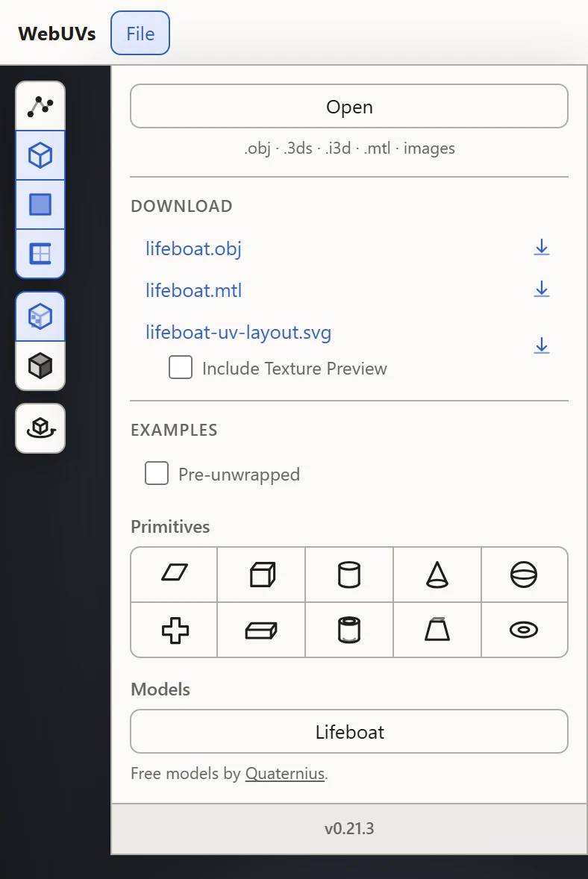Load the sphere primitive

click(x=524, y=575)
